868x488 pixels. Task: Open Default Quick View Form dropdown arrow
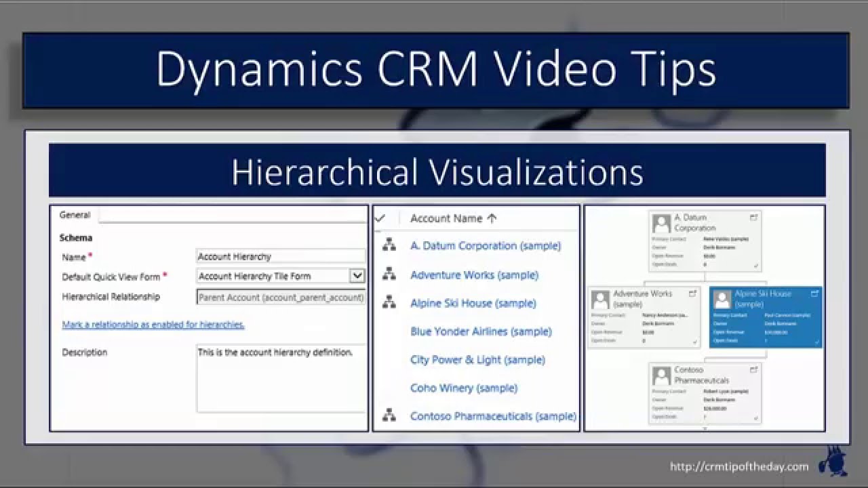pos(357,276)
